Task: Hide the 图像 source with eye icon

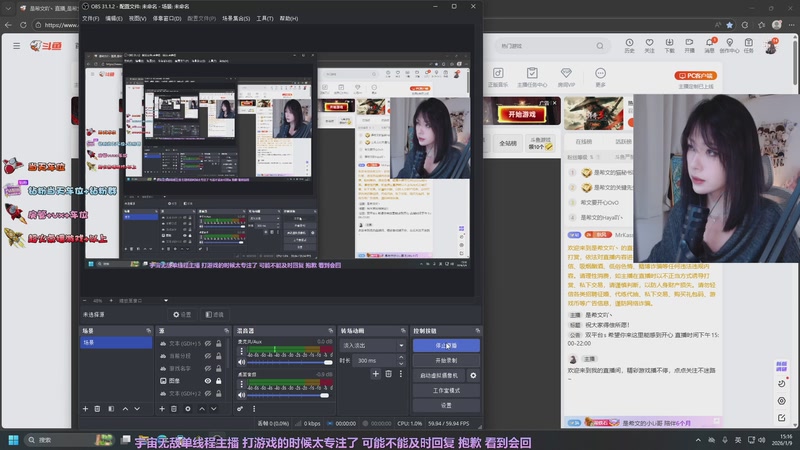Action: click(x=208, y=381)
